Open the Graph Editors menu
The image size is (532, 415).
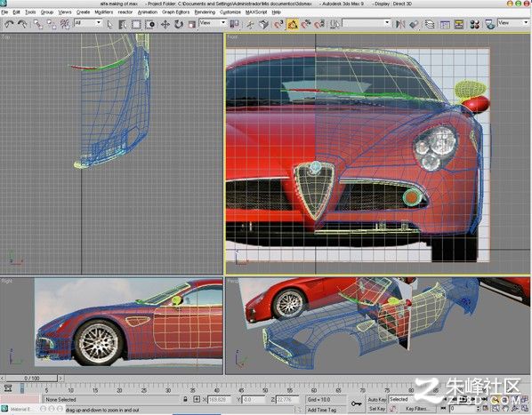coord(175,12)
